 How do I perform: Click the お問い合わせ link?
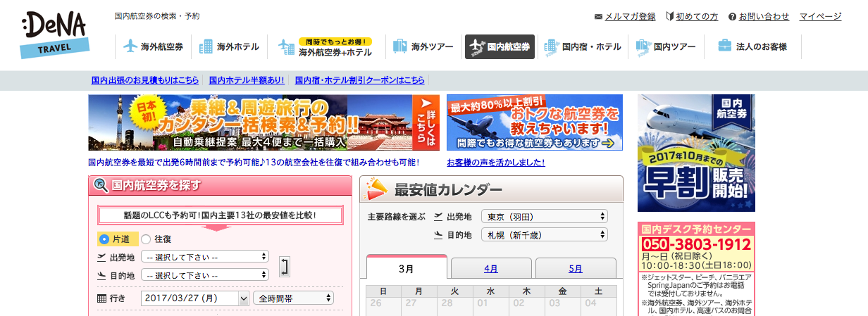[764, 16]
